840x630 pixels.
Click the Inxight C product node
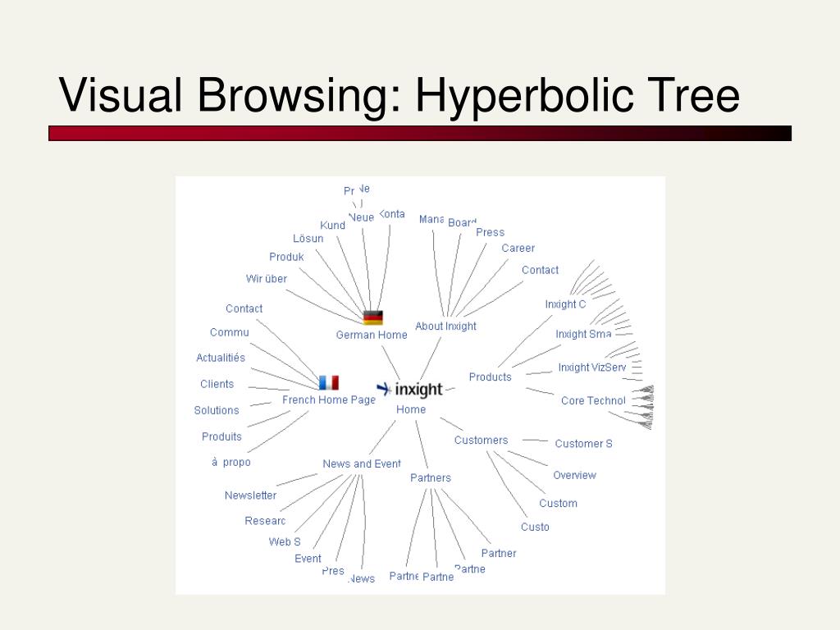tap(565, 304)
